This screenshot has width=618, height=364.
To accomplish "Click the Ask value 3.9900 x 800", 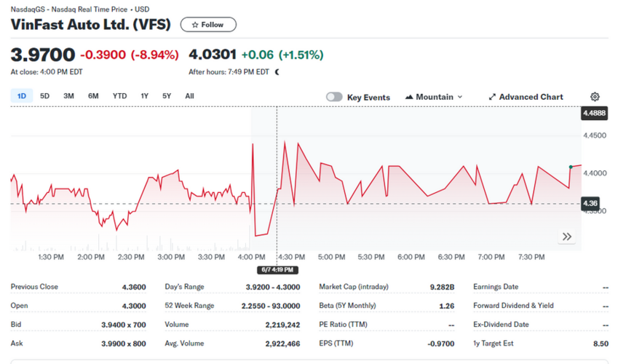I will pos(123,344).
